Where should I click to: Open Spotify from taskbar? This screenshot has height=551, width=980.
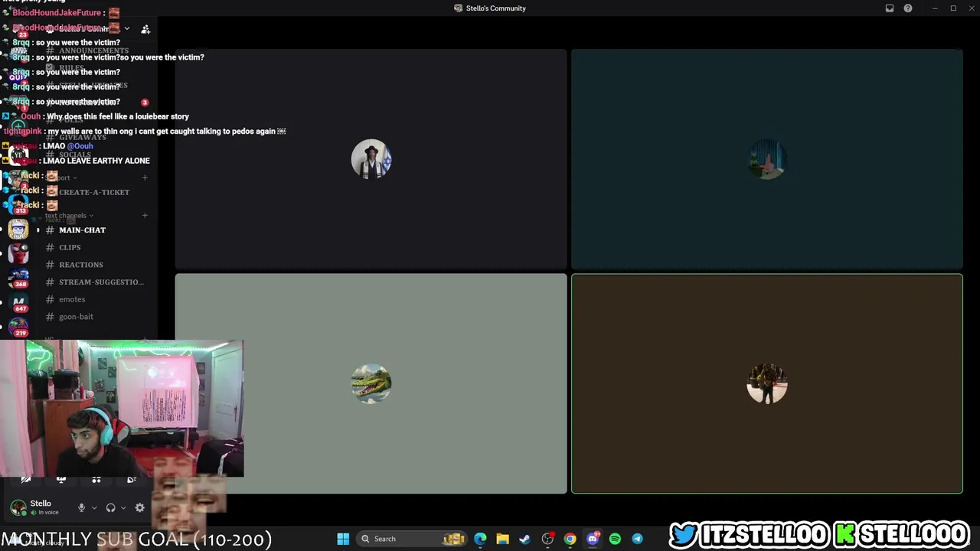click(615, 539)
